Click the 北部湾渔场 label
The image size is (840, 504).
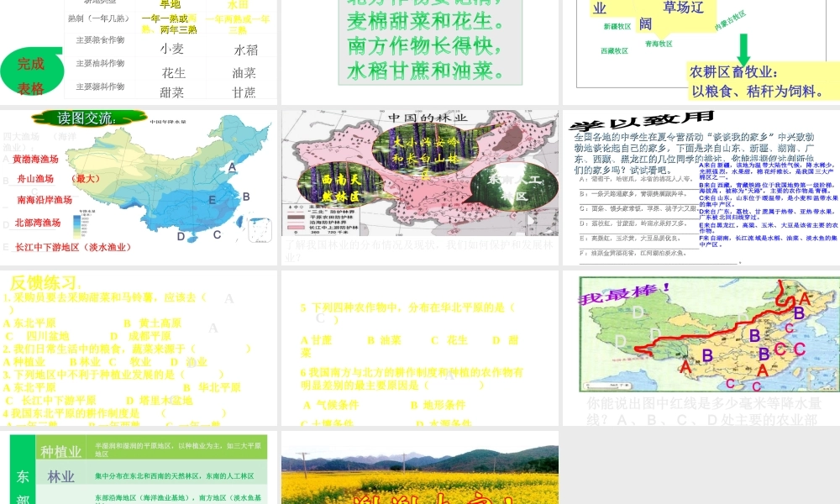coord(38,223)
